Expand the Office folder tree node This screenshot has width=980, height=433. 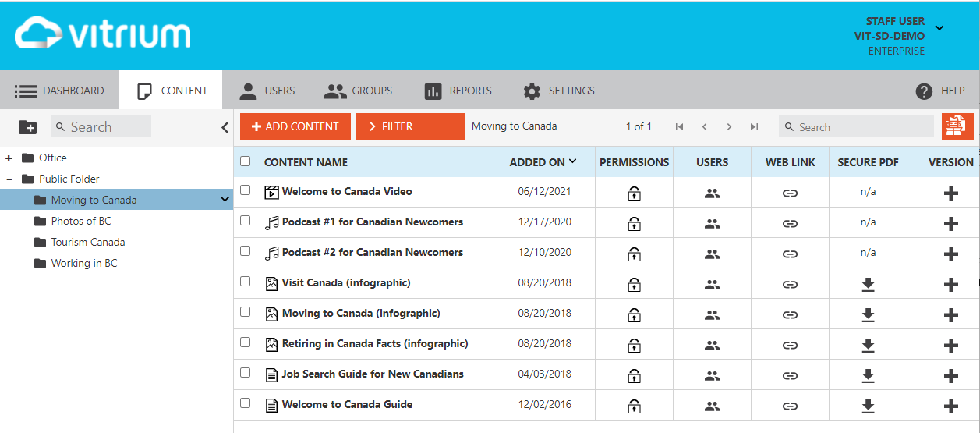9,158
